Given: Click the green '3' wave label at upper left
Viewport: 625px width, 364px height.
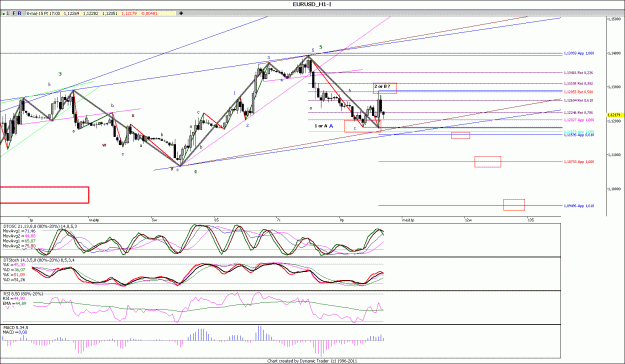Looking at the screenshot, I should tap(60, 74).
